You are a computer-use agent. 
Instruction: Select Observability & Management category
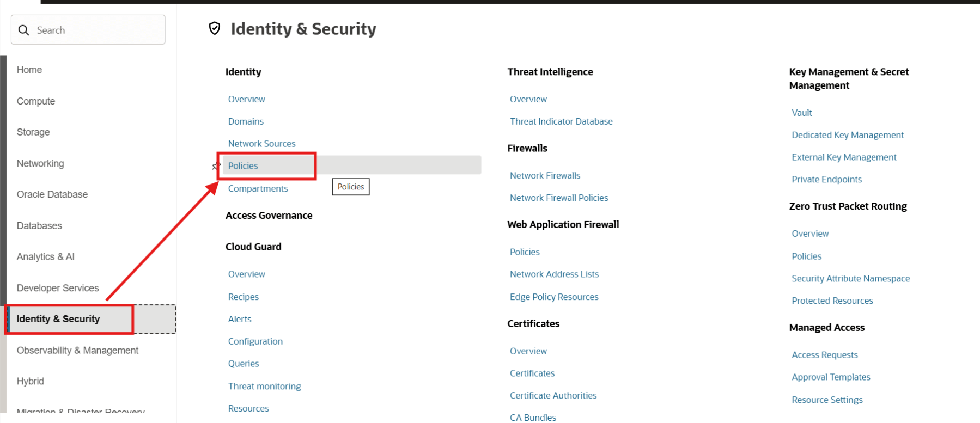[x=77, y=350]
